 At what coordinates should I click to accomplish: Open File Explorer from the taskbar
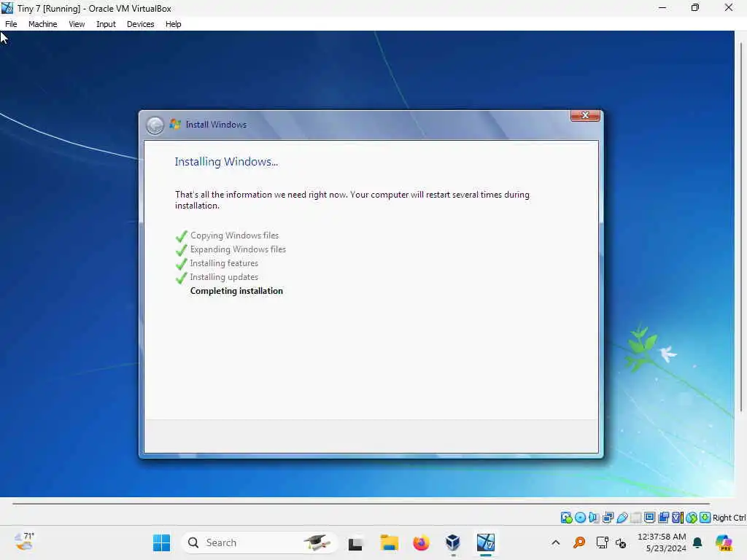[389, 542]
